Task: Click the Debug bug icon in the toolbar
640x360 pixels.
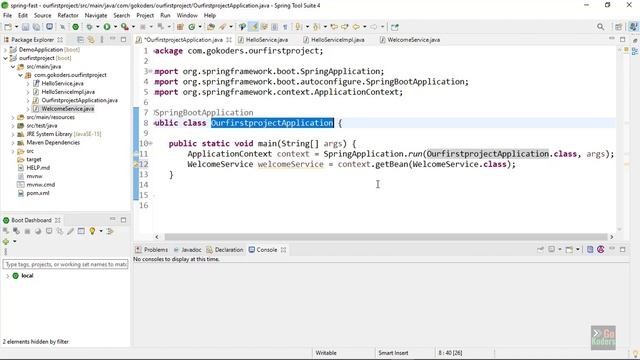Action: 89,27
